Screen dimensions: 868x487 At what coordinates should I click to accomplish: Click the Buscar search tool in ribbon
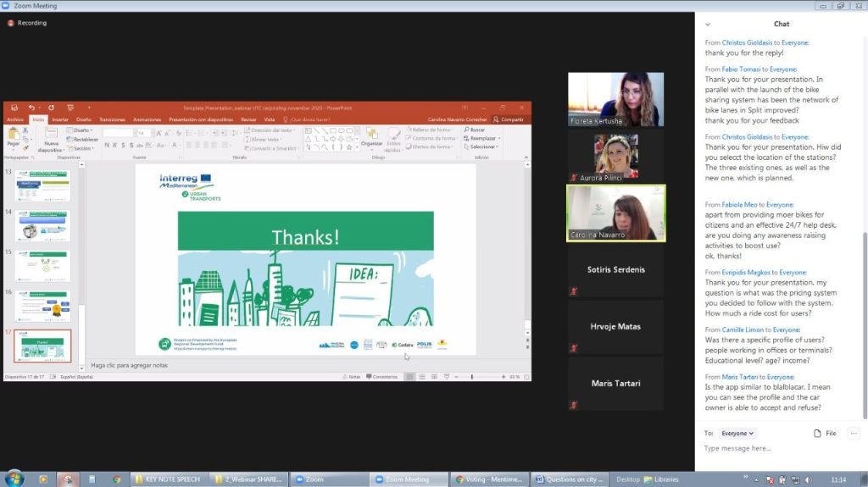(477, 130)
